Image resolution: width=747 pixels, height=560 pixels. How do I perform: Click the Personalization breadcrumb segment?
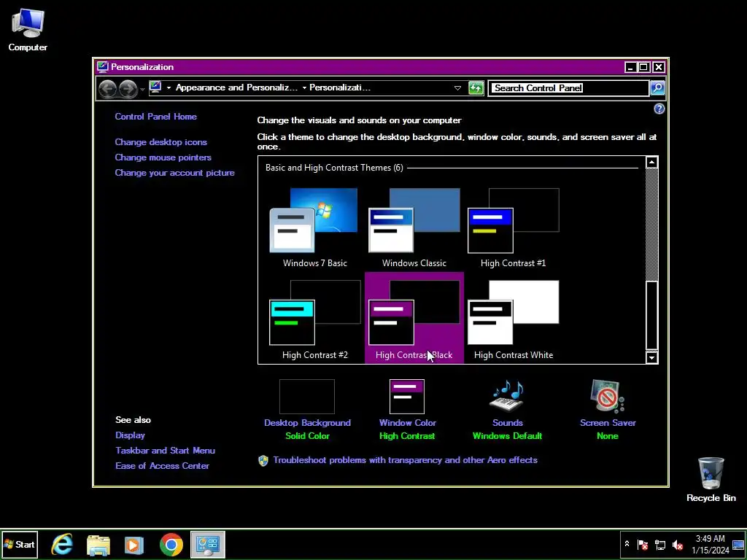[340, 87]
